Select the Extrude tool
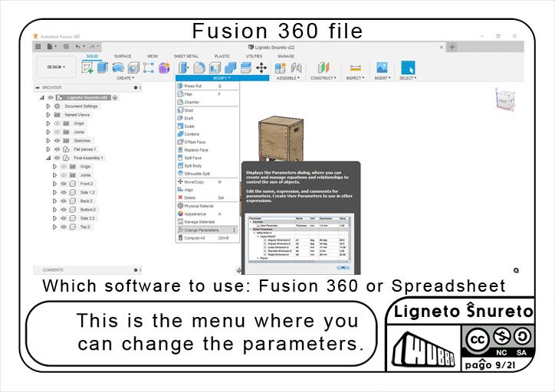This screenshot has height=392, width=555. click(103, 67)
